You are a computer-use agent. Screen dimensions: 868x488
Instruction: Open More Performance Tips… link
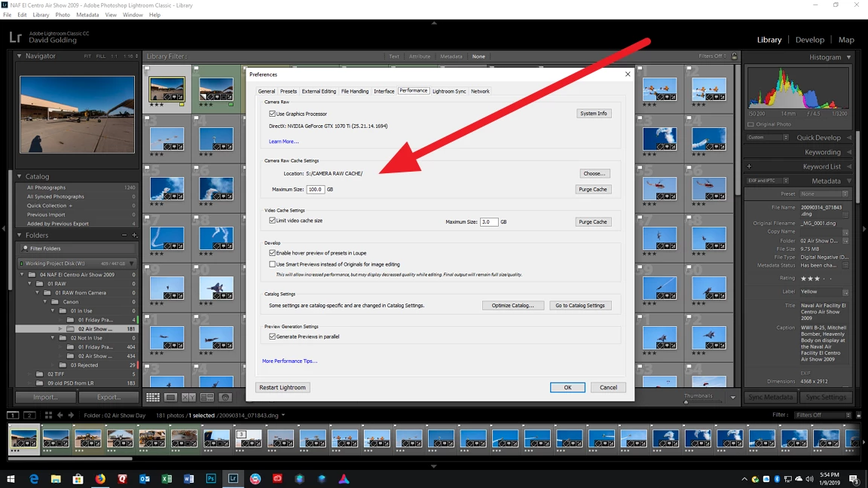(x=289, y=361)
